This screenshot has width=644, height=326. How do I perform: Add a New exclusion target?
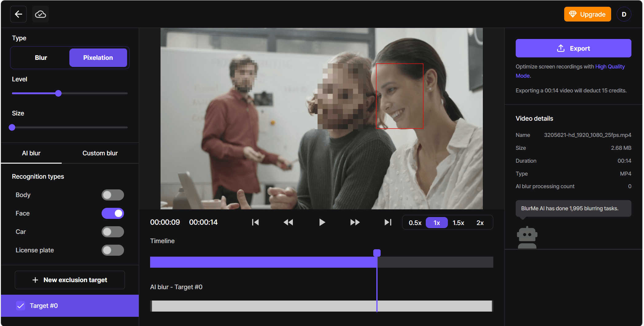pyautogui.click(x=70, y=280)
